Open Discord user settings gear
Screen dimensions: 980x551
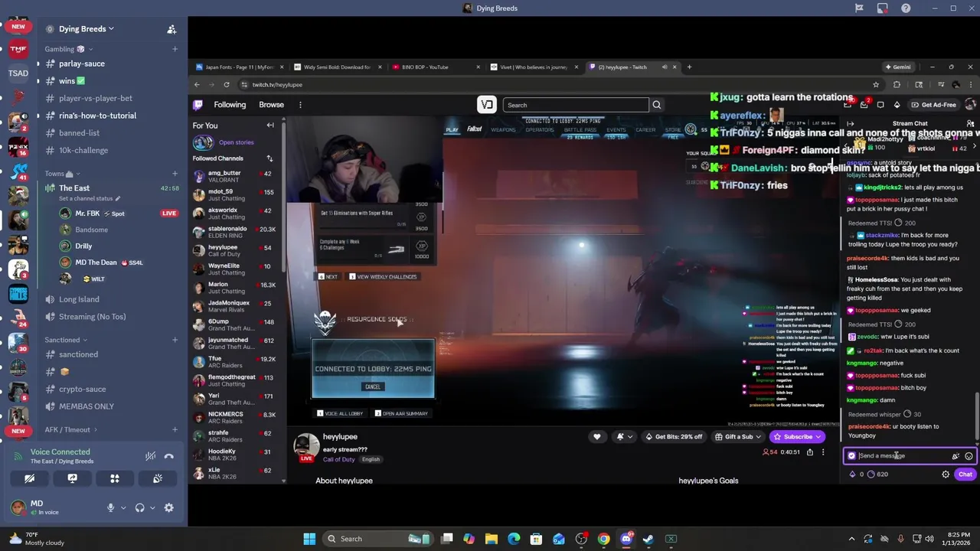168,507
